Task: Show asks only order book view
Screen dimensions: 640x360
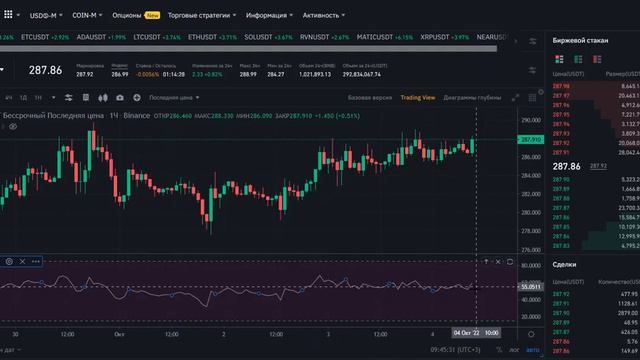Action: pos(597,59)
